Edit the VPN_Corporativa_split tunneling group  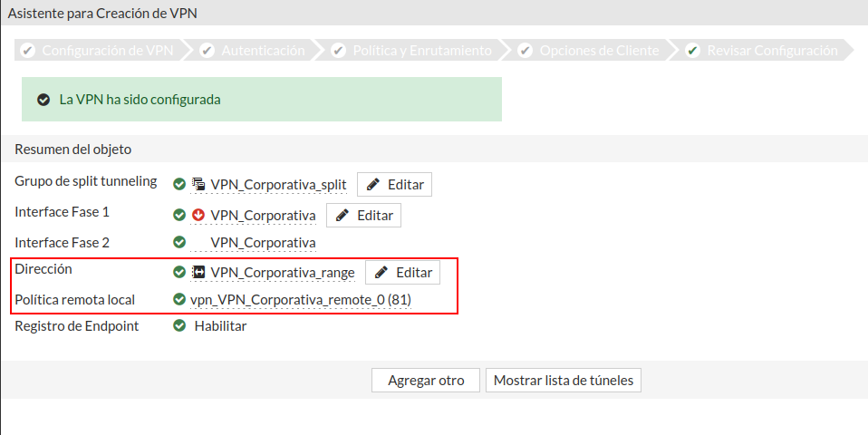(x=394, y=185)
